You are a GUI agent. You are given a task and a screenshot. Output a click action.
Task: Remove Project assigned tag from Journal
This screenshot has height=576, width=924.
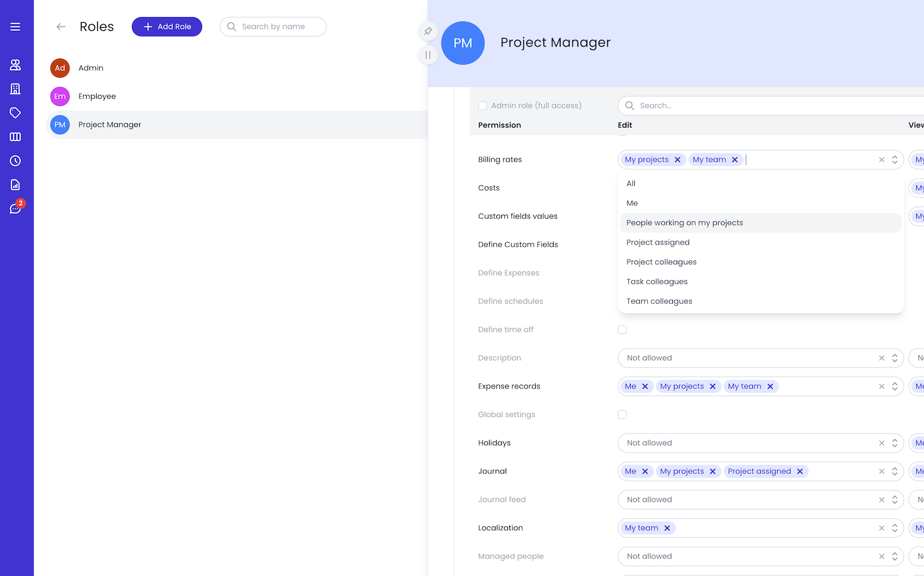800,471
